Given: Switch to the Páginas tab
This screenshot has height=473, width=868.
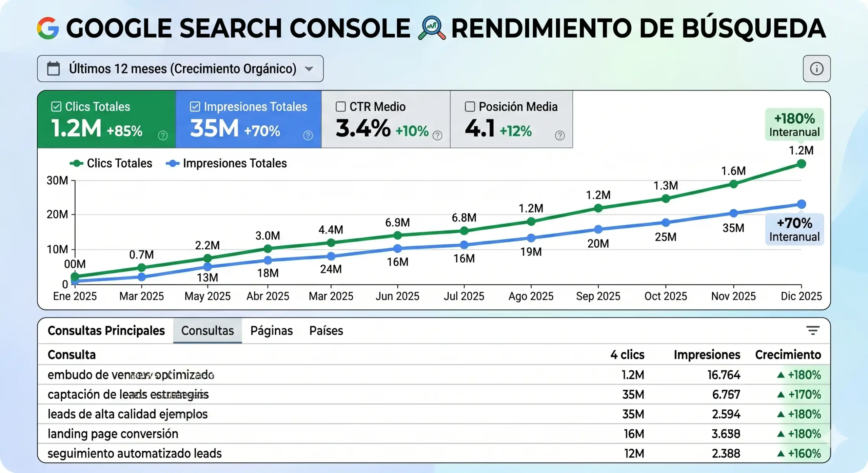Looking at the screenshot, I should click(x=271, y=330).
